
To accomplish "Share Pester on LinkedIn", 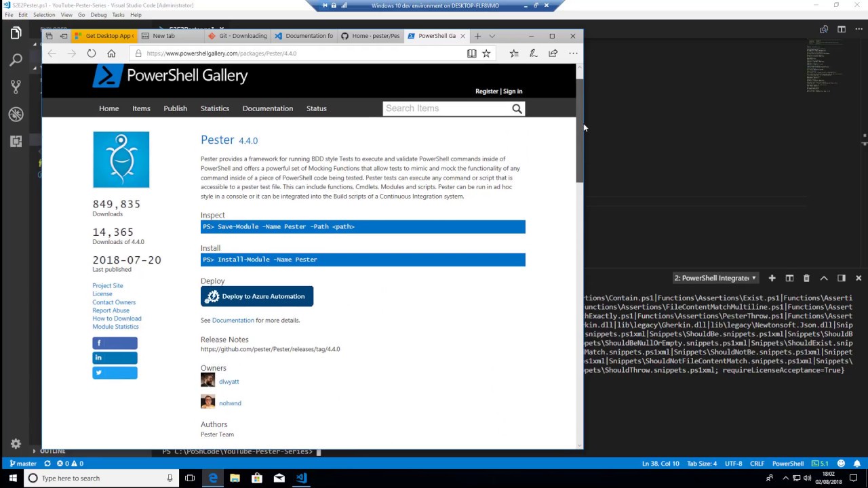I will pos(115,358).
